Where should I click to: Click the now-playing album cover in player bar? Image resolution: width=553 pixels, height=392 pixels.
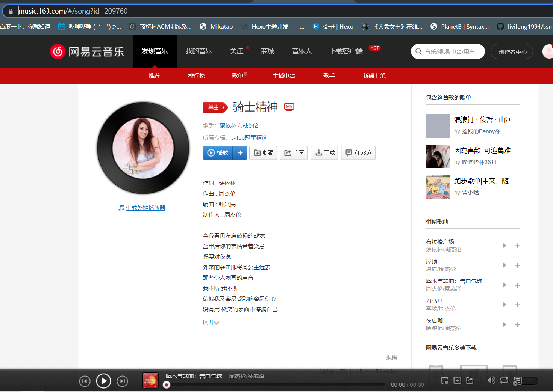[150, 380]
